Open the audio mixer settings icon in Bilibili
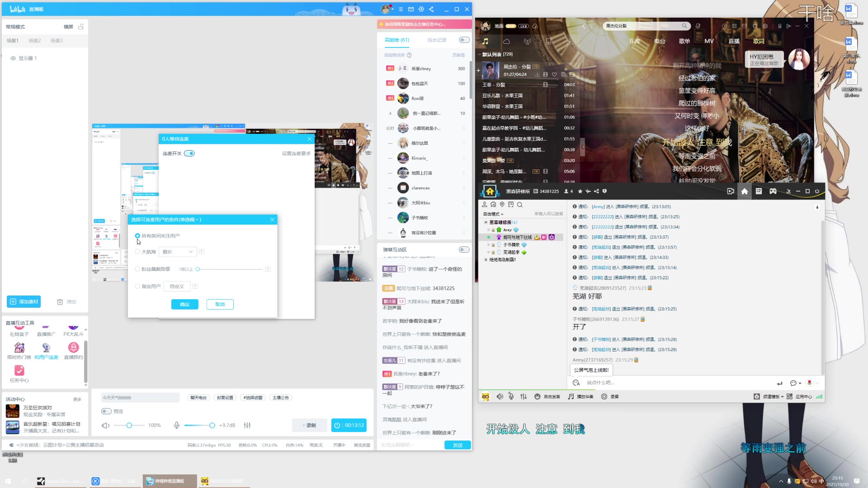The width and height of the screenshot is (868, 488). tap(247, 425)
